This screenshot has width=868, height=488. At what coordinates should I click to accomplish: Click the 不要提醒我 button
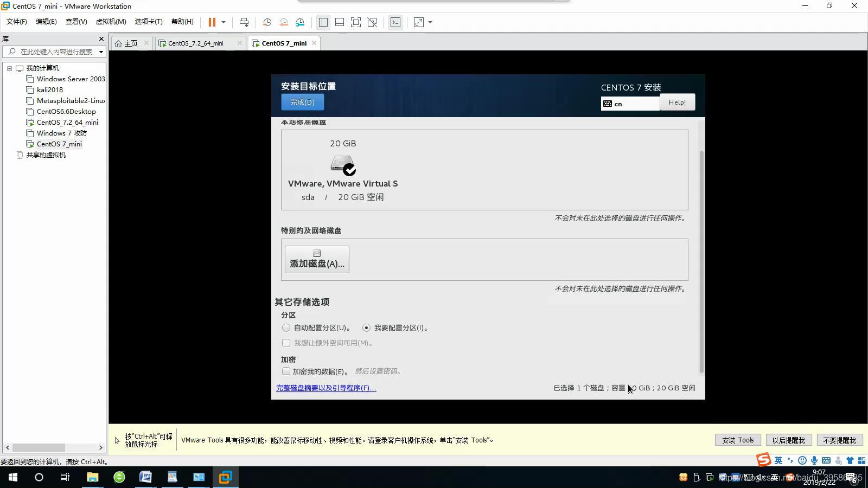coord(839,440)
